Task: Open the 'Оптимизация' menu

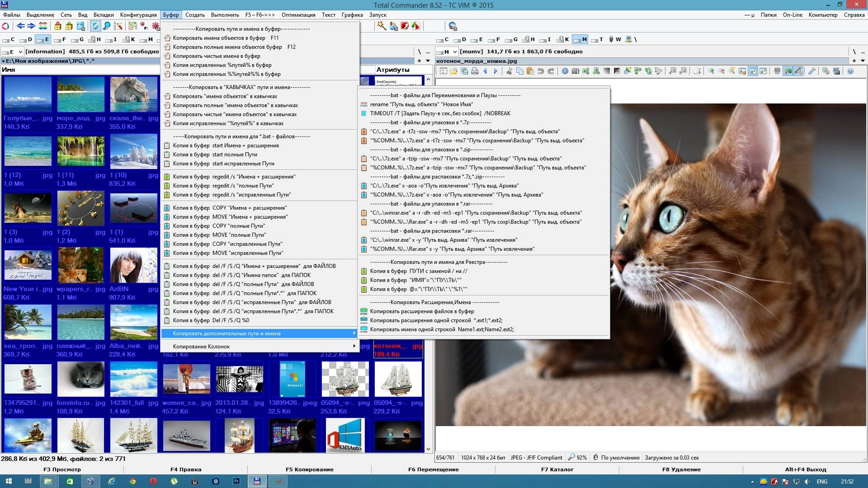Action: point(298,15)
